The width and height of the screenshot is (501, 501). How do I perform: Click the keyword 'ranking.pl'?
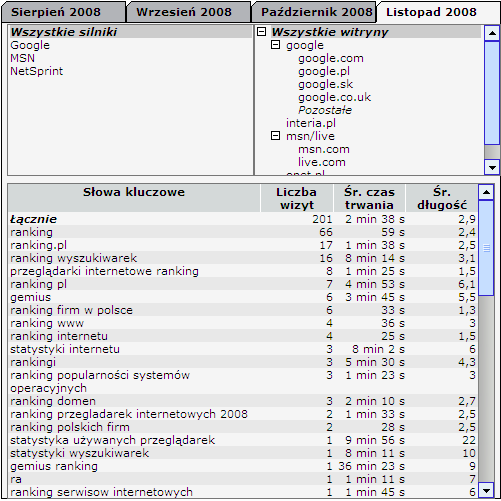[38, 245]
